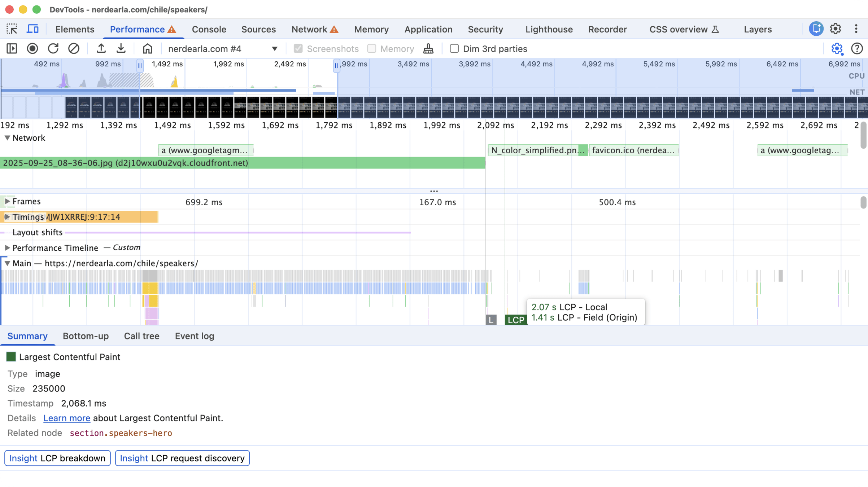Enable Dim 3rd parties checkbox
This screenshot has width=868, height=487.
pyautogui.click(x=454, y=49)
